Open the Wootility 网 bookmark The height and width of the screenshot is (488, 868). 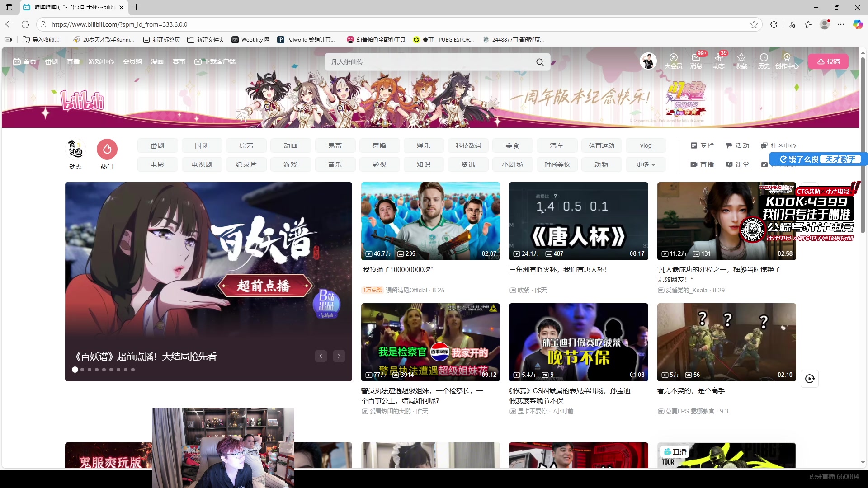click(250, 40)
